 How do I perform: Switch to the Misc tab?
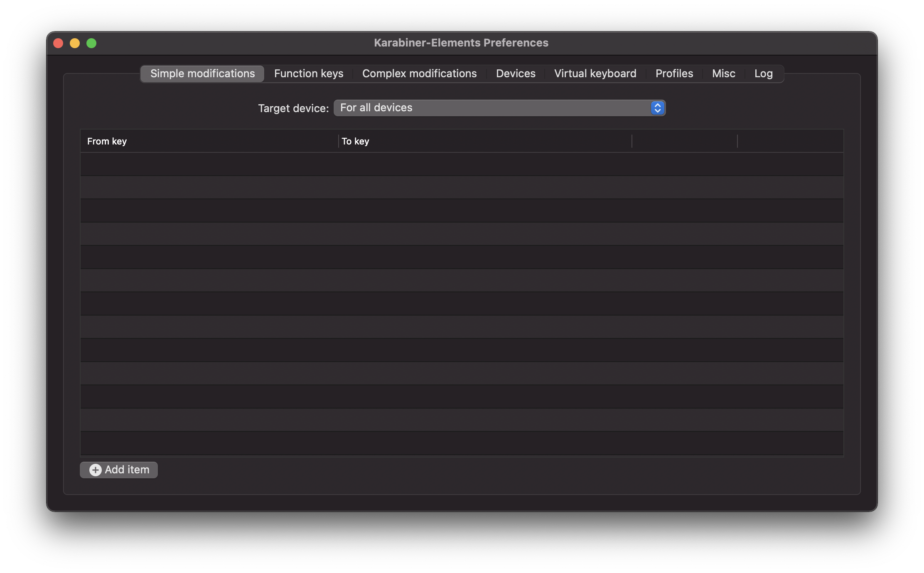pyautogui.click(x=723, y=73)
